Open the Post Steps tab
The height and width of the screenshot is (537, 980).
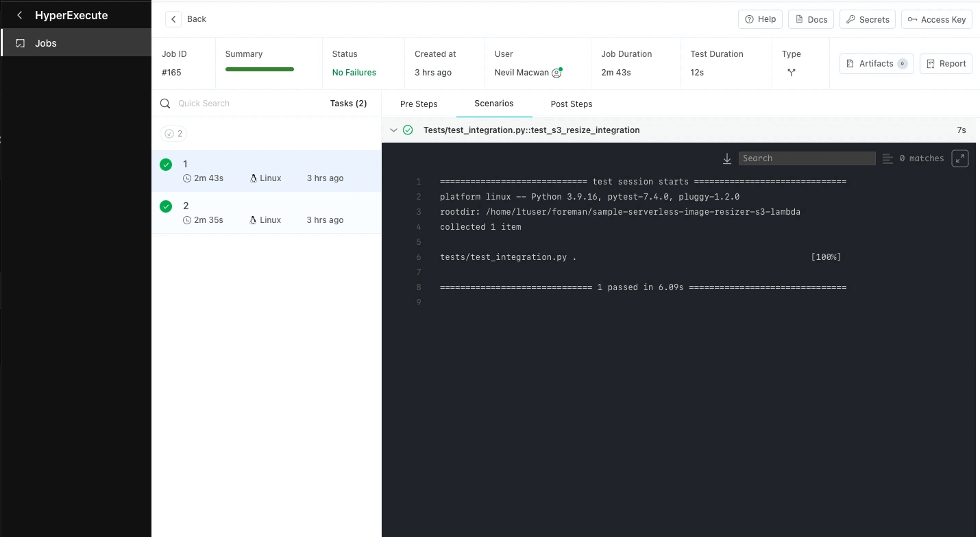tap(571, 104)
